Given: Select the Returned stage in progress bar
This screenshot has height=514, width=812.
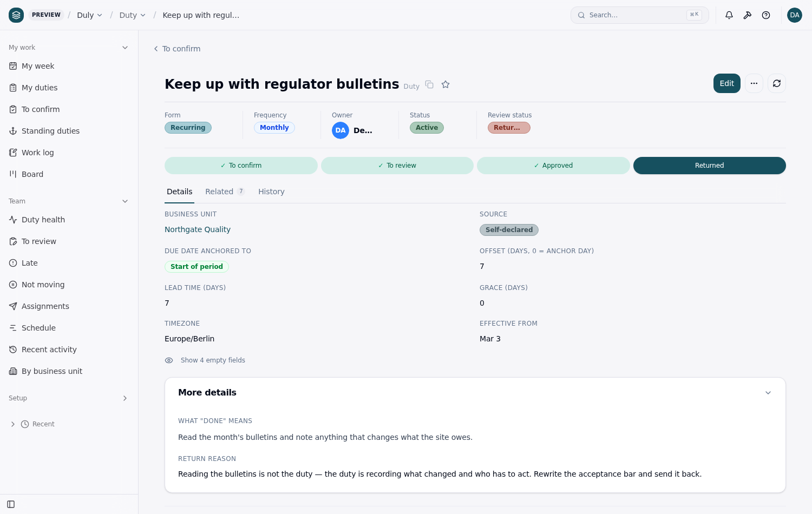Looking at the screenshot, I should pyautogui.click(x=710, y=166).
